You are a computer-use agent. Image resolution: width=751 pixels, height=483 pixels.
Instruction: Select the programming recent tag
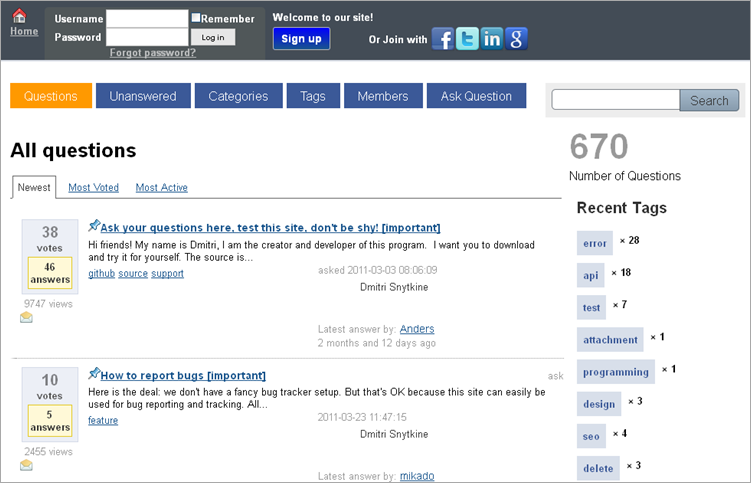point(616,372)
